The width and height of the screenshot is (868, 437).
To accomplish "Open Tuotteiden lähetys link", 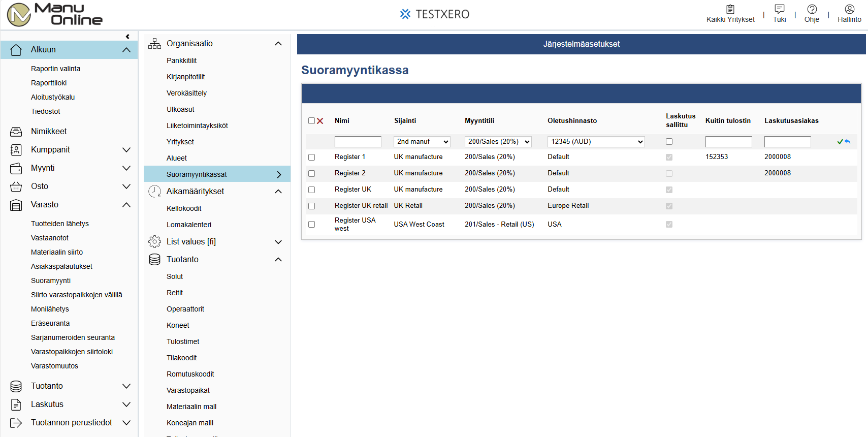I will (x=60, y=224).
